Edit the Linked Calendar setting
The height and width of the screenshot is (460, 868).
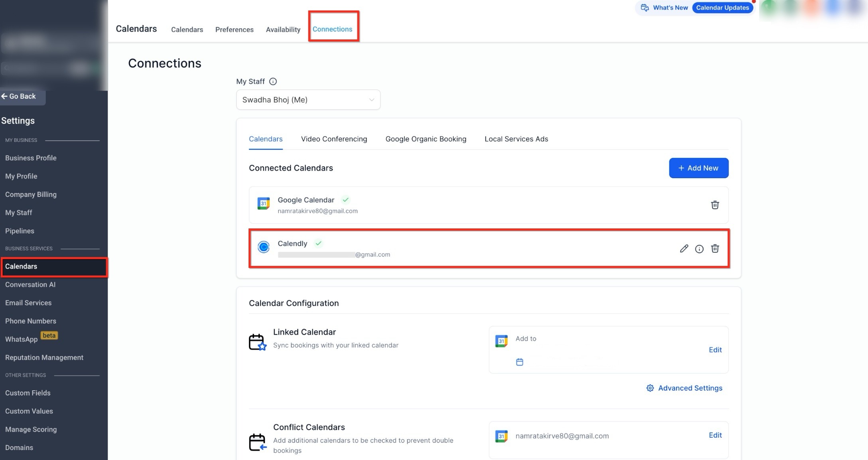715,350
